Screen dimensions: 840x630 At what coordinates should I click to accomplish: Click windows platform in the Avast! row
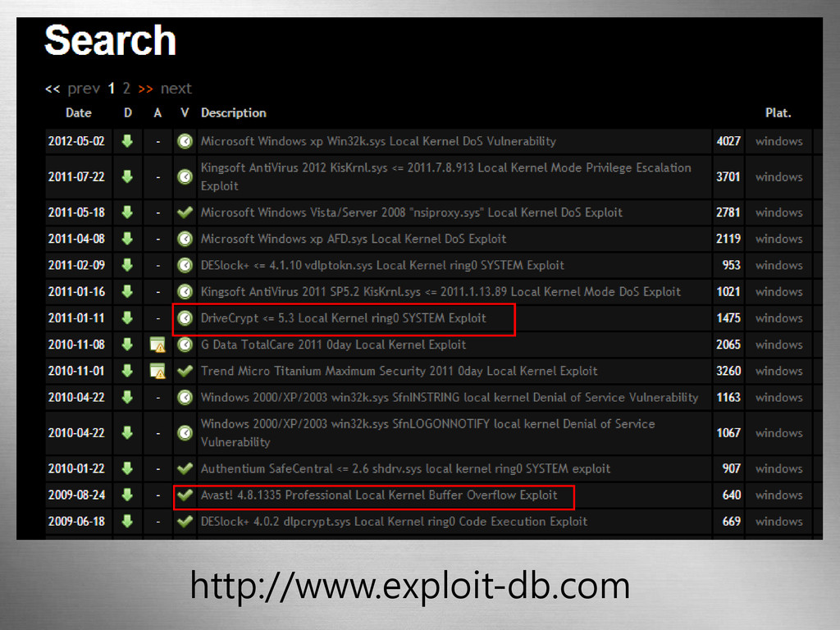coord(779,495)
